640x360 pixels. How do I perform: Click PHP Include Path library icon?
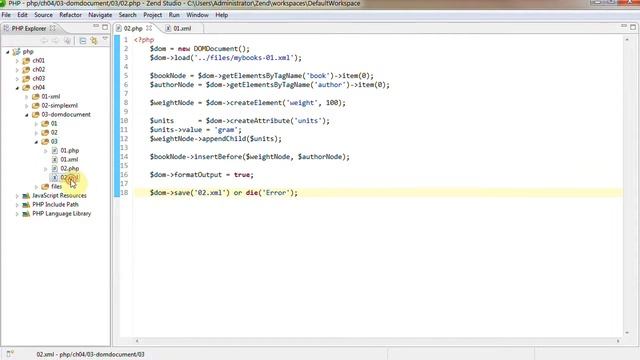click(x=26, y=204)
